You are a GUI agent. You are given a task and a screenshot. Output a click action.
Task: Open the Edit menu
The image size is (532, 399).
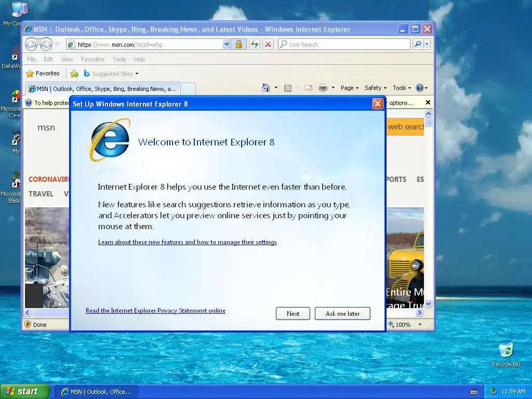(48, 59)
